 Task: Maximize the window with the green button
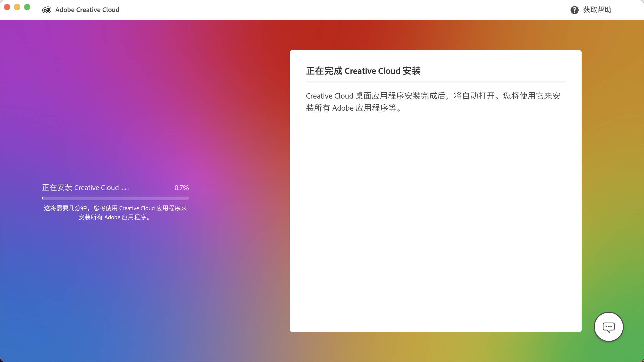(x=27, y=7)
